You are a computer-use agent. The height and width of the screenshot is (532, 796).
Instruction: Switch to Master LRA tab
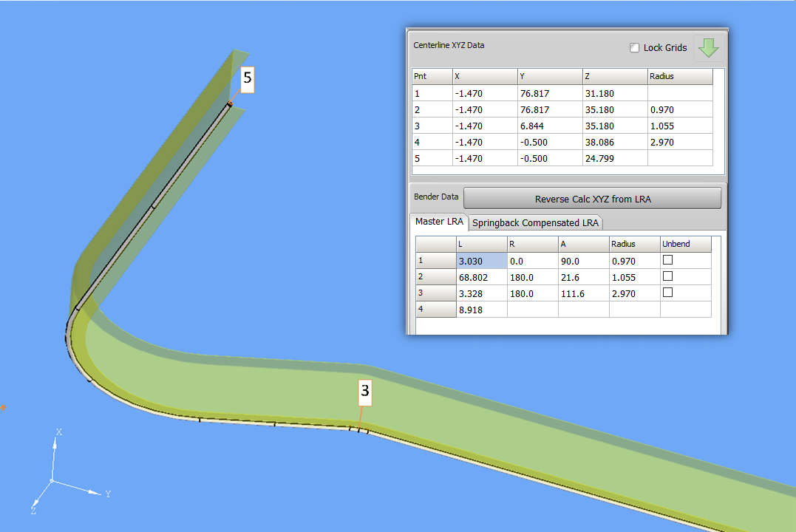(439, 222)
